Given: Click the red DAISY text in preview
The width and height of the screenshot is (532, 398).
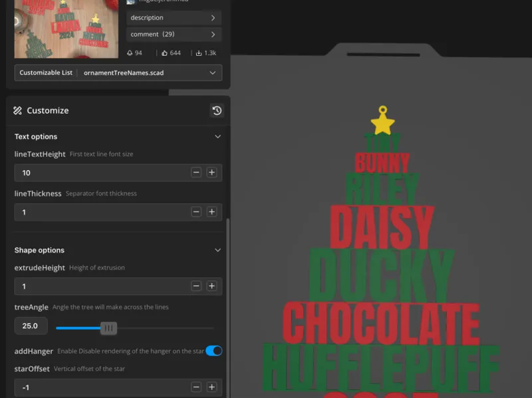Looking at the screenshot, I should click(382, 227).
